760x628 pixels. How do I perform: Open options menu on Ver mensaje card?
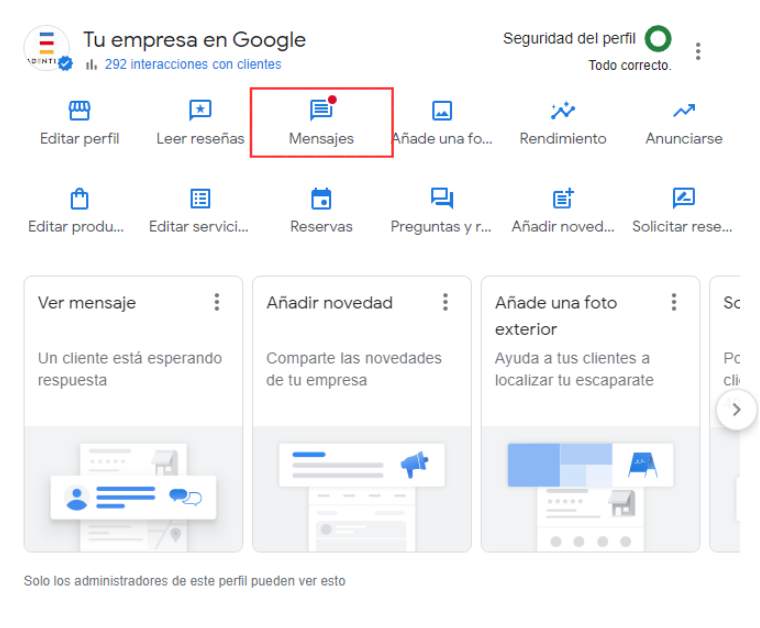(x=217, y=302)
